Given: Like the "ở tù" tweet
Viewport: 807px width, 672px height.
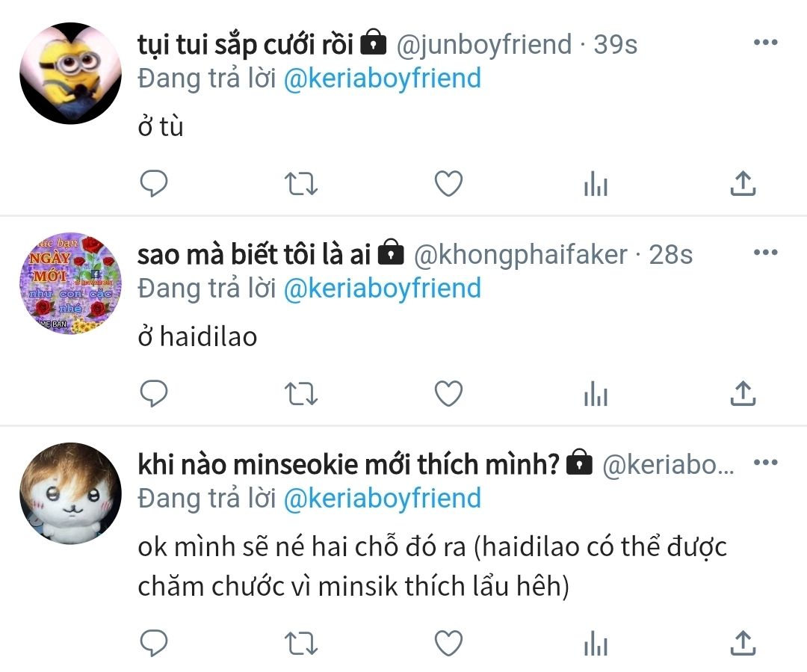Looking at the screenshot, I should 449,183.
